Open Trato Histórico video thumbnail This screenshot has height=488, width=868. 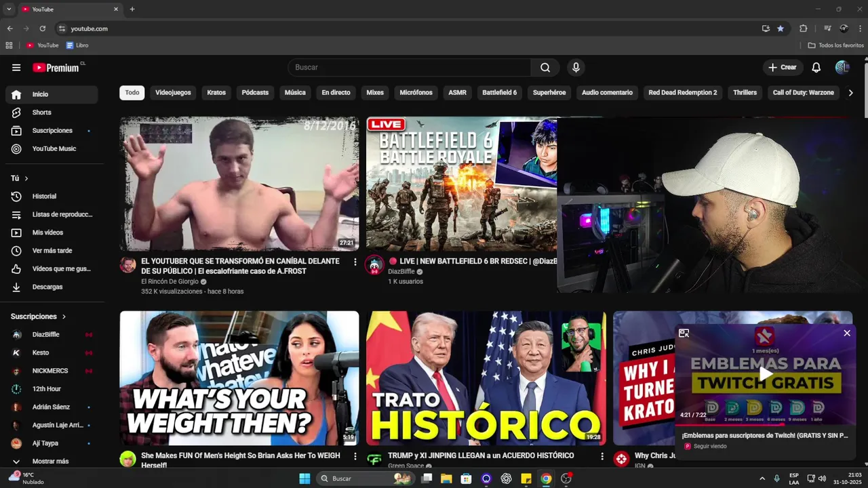pos(486,378)
